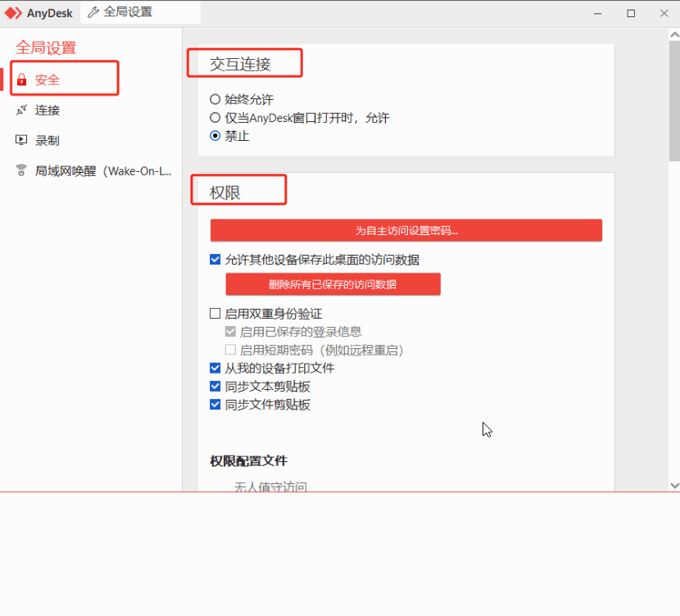Select the 禁止 radio button

pyautogui.click(x=215, y=134)
